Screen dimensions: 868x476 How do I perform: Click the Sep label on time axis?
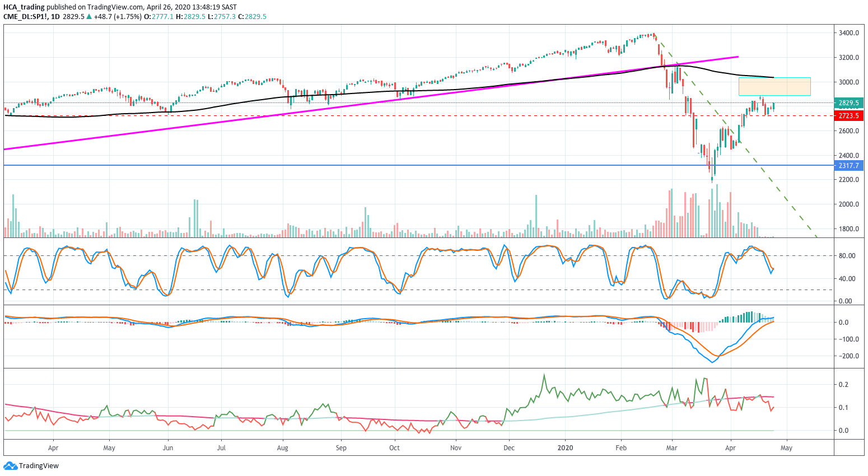(x=341, y=448)
